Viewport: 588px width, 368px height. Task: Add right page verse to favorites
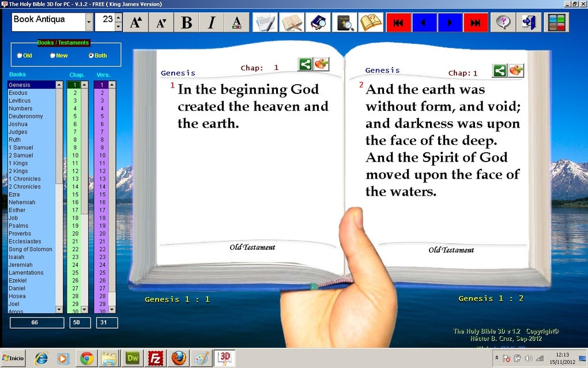(516, 70)
